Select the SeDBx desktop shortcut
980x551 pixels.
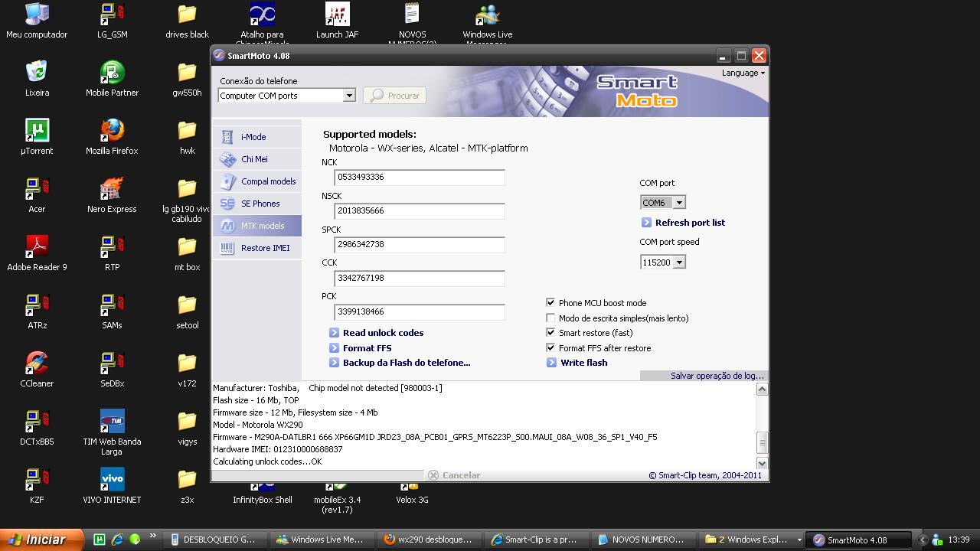[x=113, y=370]
